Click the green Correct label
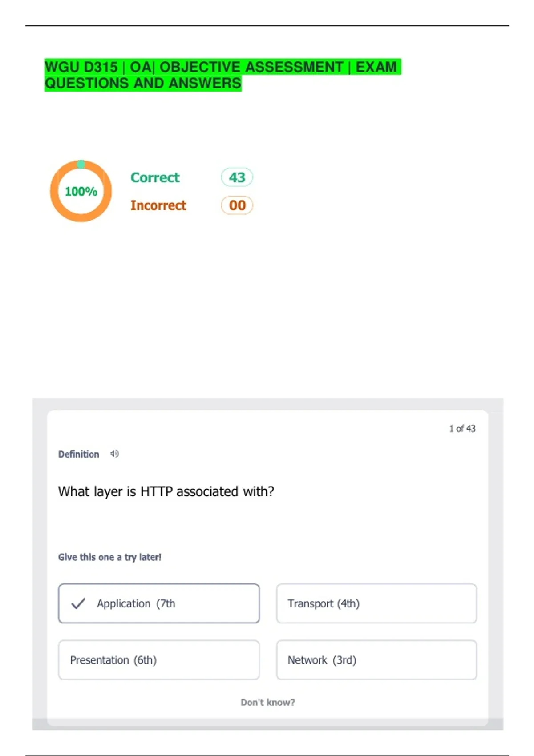The width and height of the screenshot is (534, 756). point(155,177)
